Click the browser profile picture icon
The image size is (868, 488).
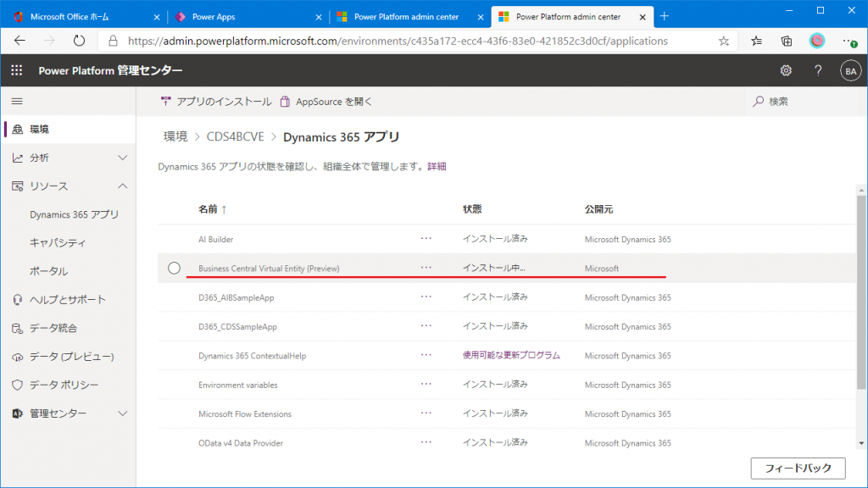click(x=816, y=41)
